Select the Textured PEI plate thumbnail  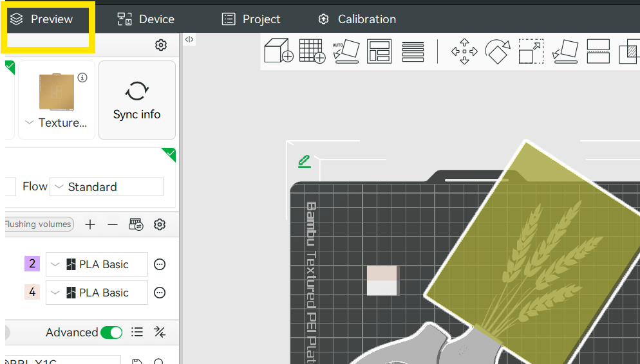57,92
